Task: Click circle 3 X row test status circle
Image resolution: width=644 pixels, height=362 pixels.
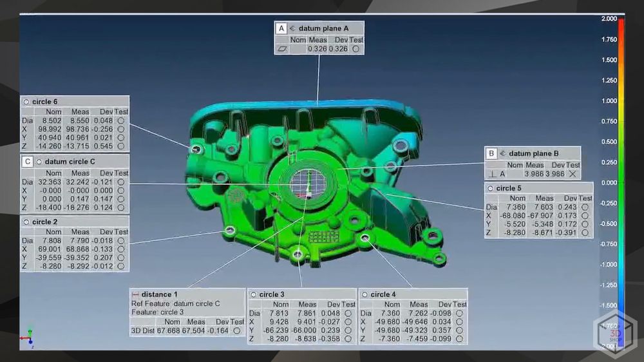Action: 348,321
